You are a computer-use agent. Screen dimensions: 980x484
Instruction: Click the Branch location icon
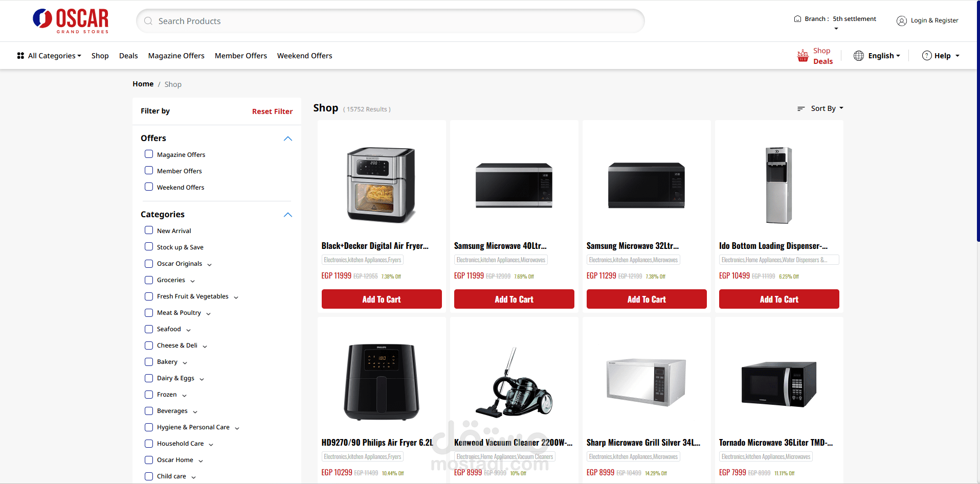(797, 19)
